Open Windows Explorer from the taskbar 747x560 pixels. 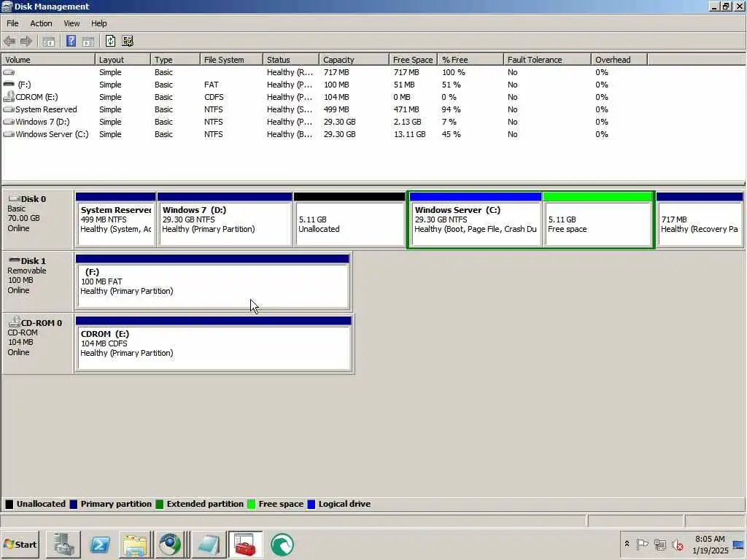point(135,544)
